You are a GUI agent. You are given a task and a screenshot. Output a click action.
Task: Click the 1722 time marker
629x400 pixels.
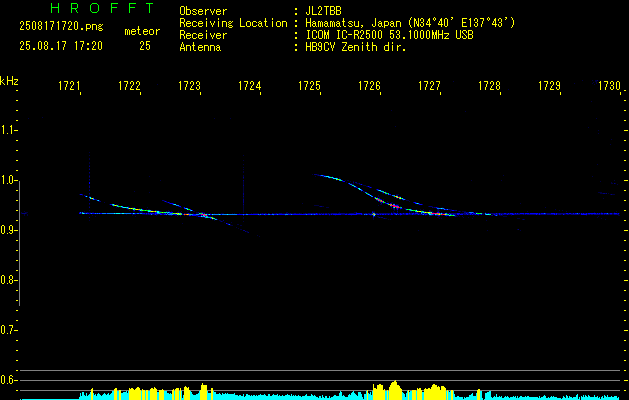[x=129, y=86]
